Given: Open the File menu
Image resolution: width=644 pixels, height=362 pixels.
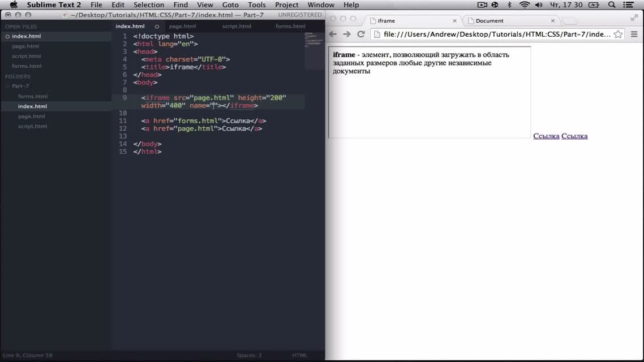Looking at the screenshot, I should tap(97, 5).
